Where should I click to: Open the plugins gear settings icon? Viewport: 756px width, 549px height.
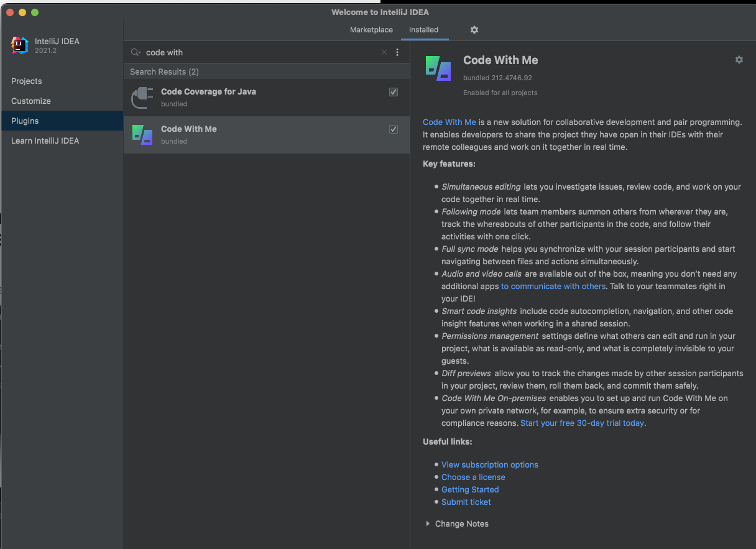(x=474, y=30)
